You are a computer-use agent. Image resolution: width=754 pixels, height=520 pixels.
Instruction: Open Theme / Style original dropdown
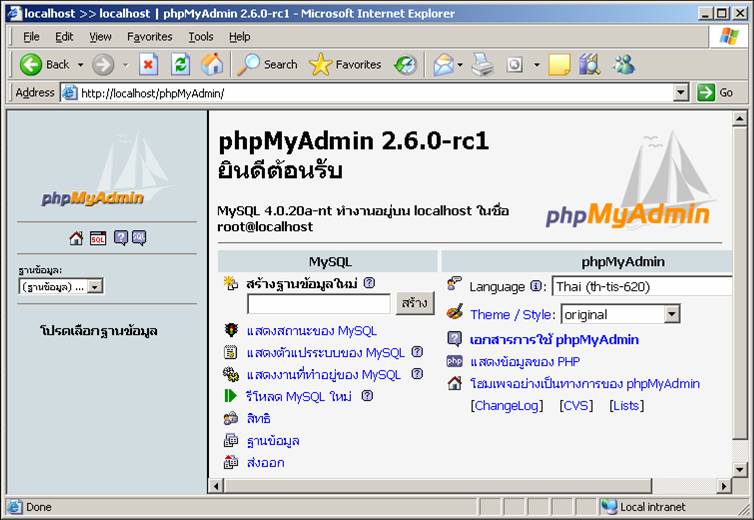click(x=672, y=314)
